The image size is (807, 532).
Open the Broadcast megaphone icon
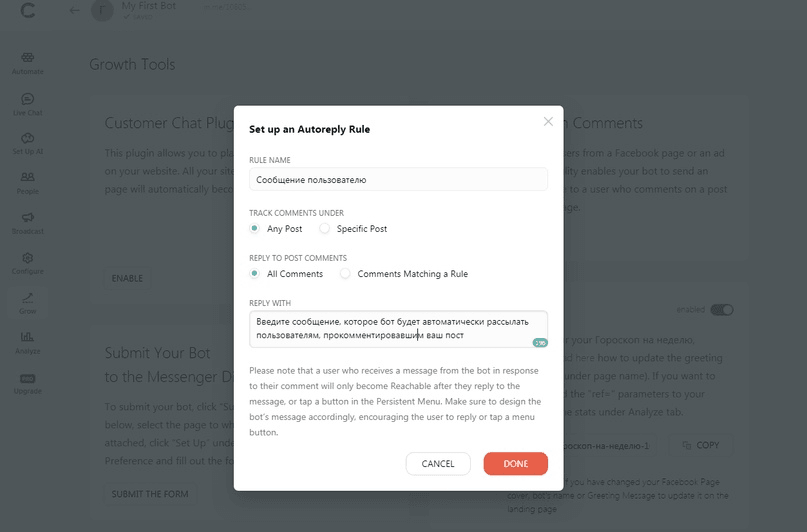click(28, 218)
